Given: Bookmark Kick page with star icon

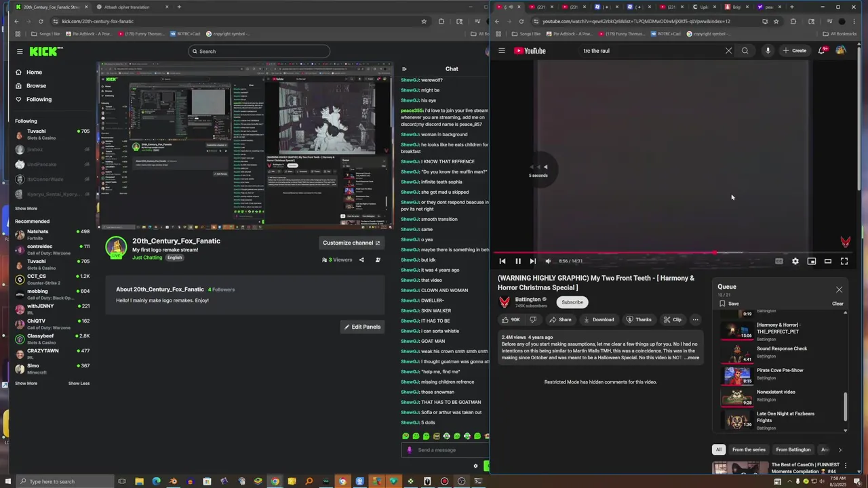Looking at the screenshot, I should 424,21.
